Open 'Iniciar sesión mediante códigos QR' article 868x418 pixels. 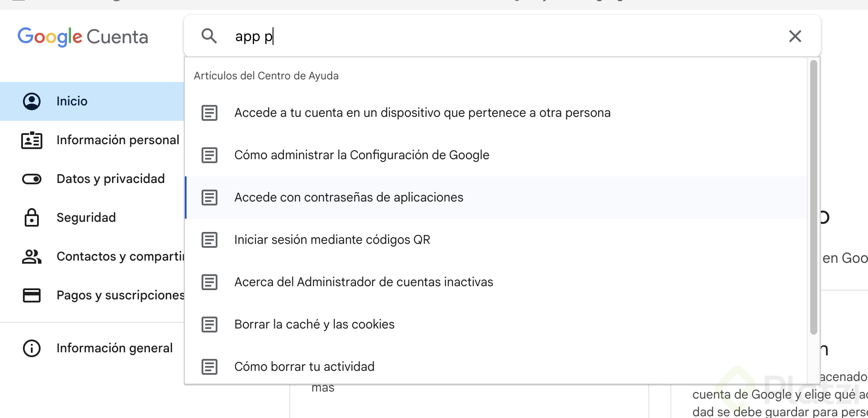tap(332, 240)
